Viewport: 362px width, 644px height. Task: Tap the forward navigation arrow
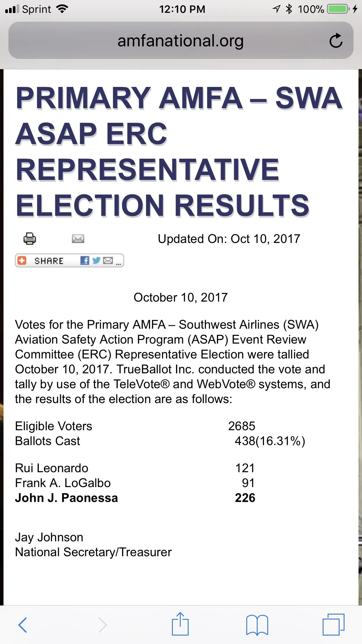tap(103, 625)
